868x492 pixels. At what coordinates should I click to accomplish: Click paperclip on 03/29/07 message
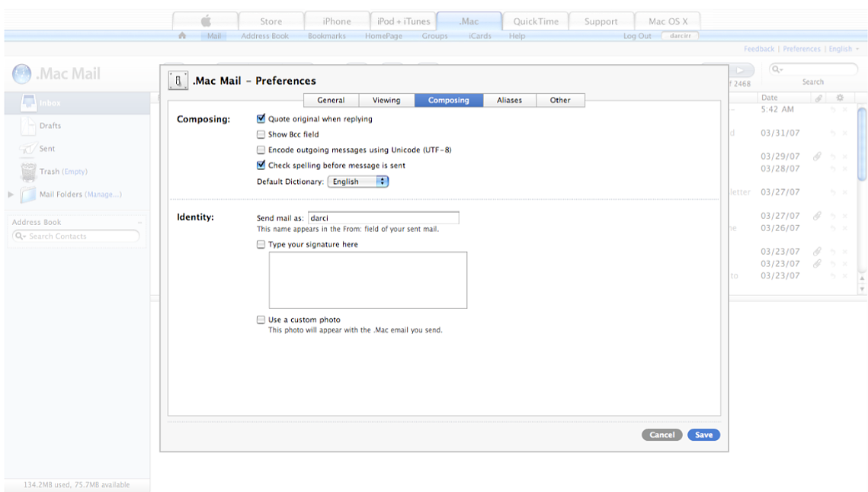[817, 156]
